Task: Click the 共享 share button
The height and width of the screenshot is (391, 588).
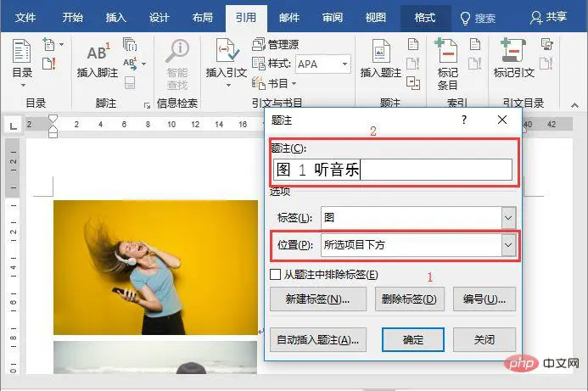Action: pyautogui.click(x=548, y=17)
